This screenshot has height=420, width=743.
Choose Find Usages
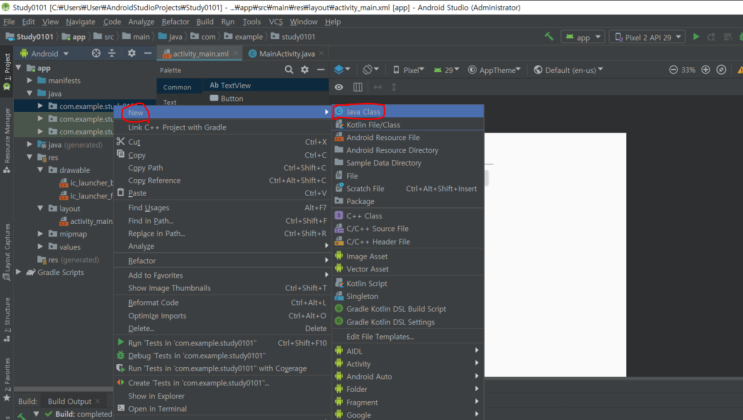(x=222, y=208)
